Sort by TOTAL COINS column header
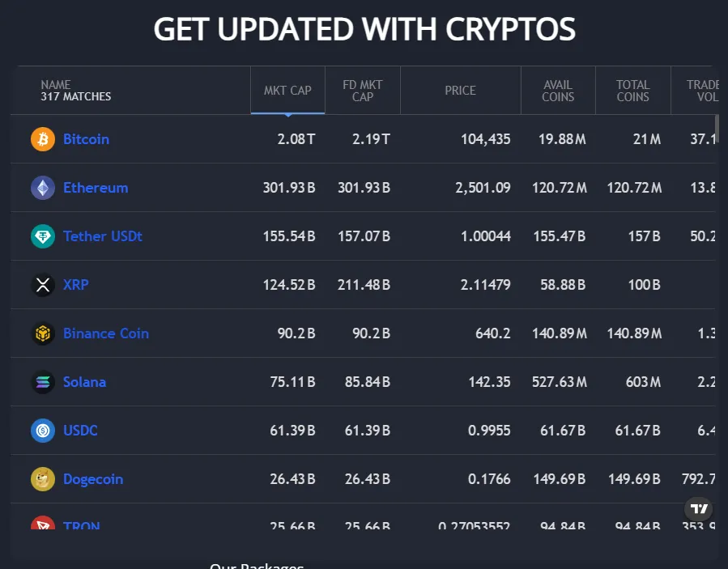 (632, 91)
